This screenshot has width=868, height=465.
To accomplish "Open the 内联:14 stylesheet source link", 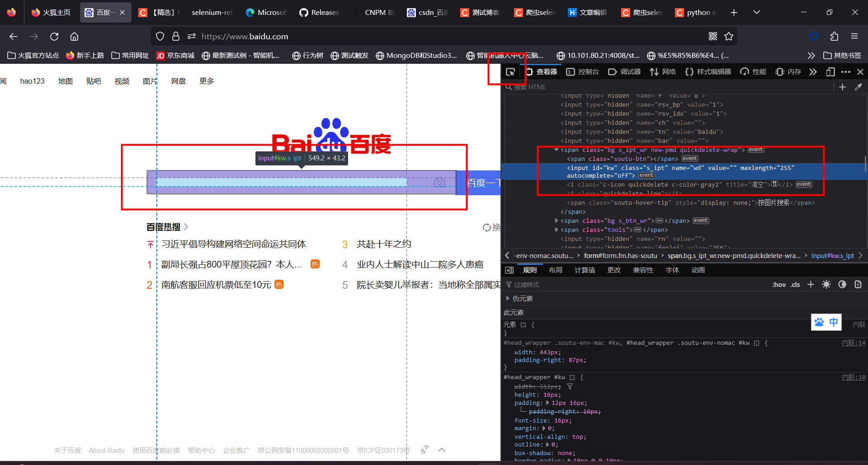I will coord(854,343).
